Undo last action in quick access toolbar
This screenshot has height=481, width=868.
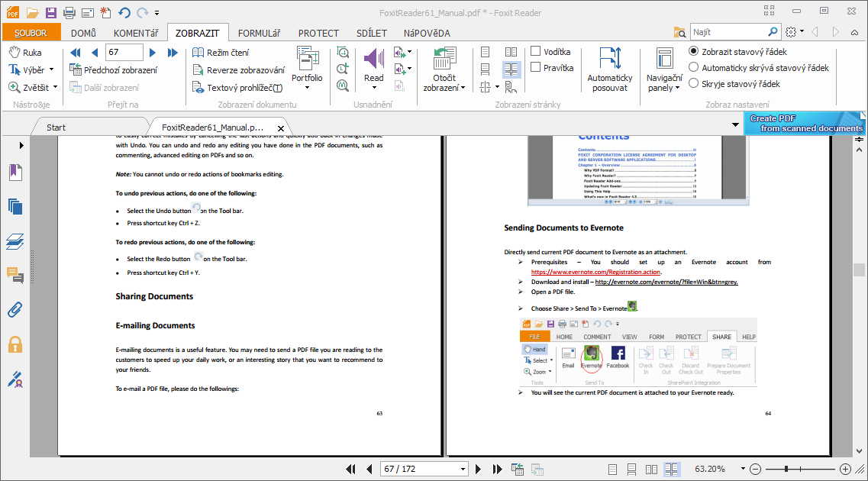[124, 13]
